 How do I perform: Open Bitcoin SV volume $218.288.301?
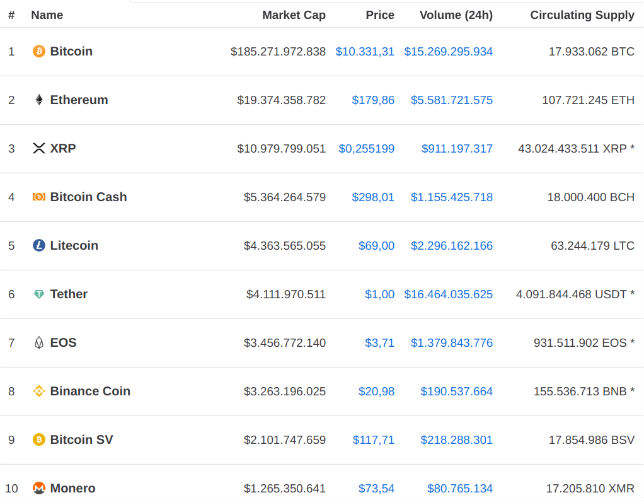click(x=457, y=440)
